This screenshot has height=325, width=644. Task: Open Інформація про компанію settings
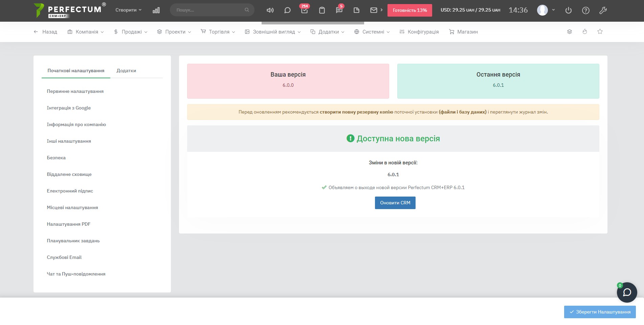click(76, 125)
